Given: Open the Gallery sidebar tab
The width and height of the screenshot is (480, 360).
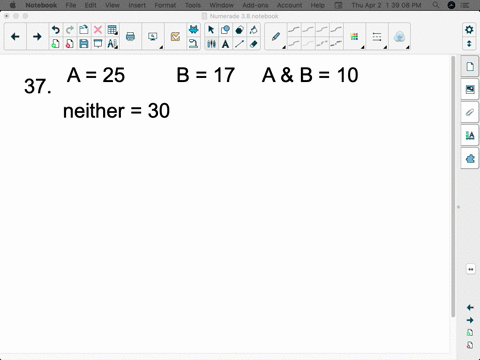Looking at the screenshot, I should [x=470, y=89].
